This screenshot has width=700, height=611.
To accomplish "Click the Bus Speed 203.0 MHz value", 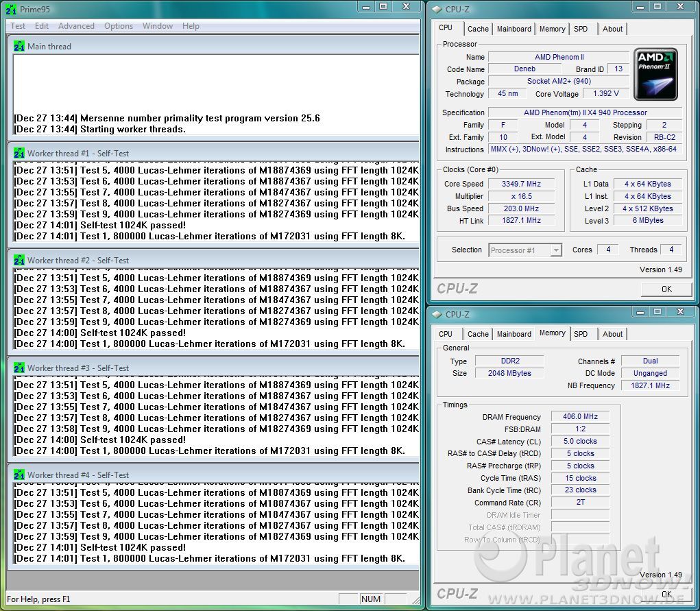I will 521,208.
